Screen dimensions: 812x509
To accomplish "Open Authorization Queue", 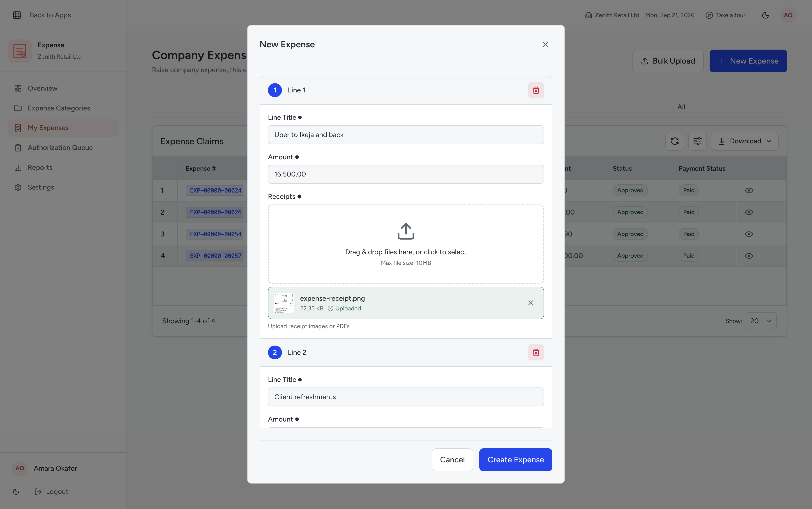I will [x=63, y=148].
